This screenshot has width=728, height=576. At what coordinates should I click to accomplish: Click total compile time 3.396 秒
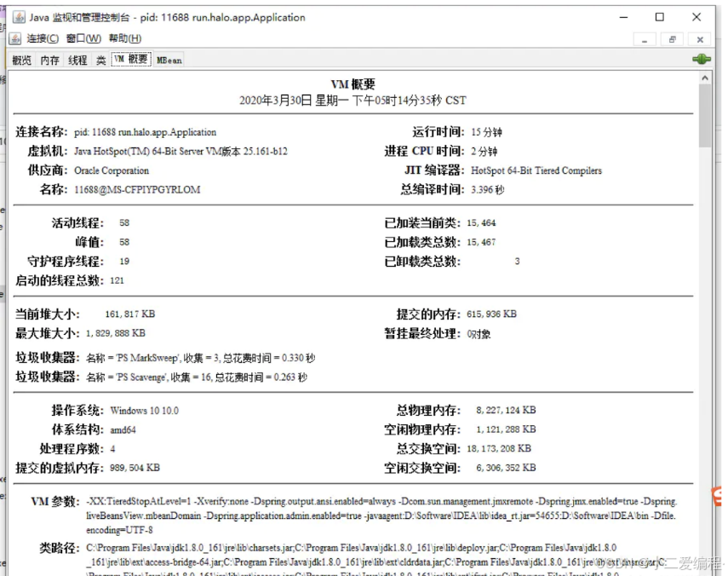pos(488,189)
